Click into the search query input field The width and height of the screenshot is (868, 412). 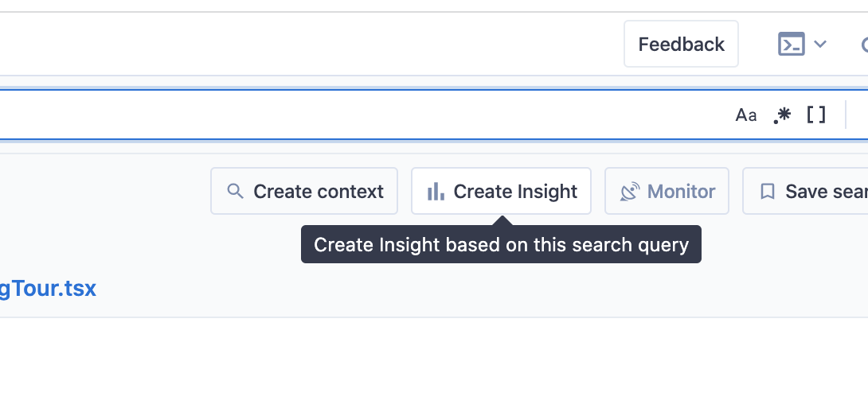tap(360, 115)
